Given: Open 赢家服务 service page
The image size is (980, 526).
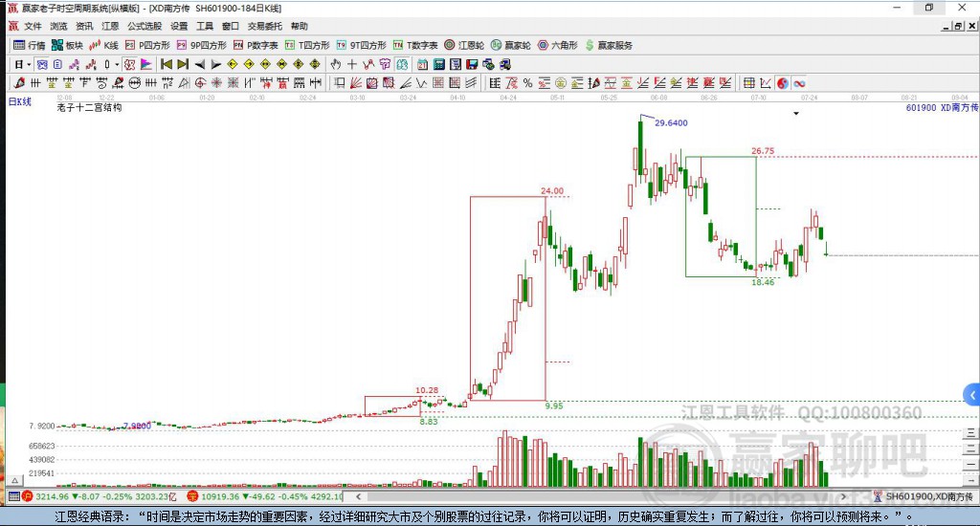Looking at the screenshot, I should [609, 45].
